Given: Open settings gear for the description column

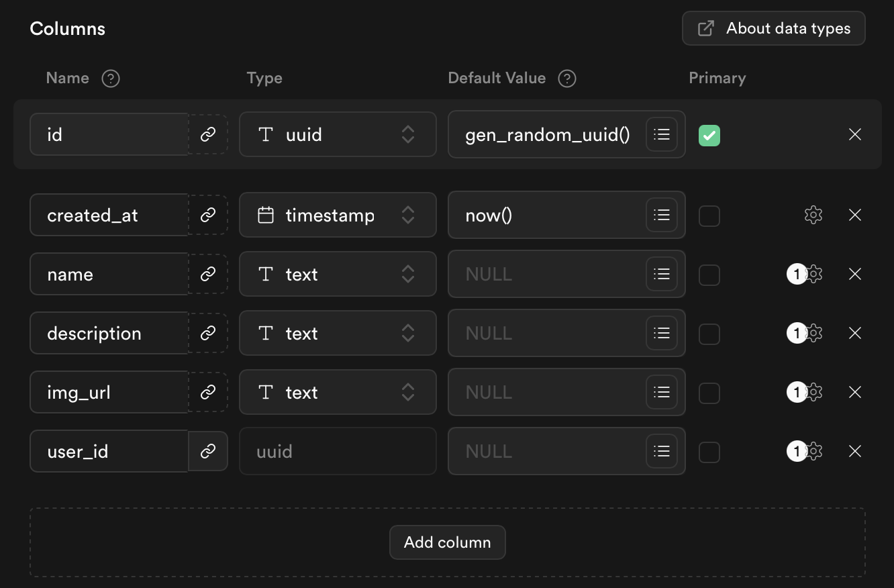Looking at the screenshot, I should tap(813, 333).
